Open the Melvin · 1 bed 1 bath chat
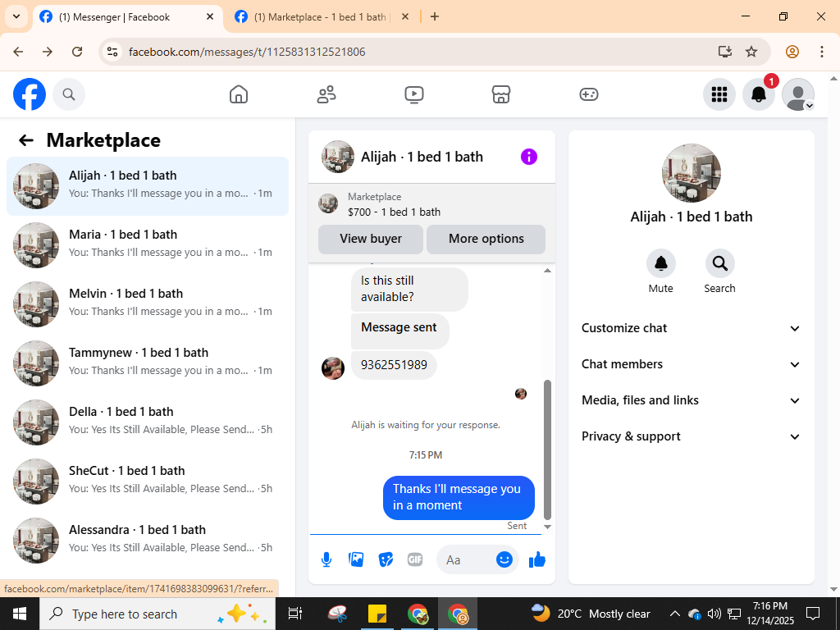840x630 pixels. point(148,304)
